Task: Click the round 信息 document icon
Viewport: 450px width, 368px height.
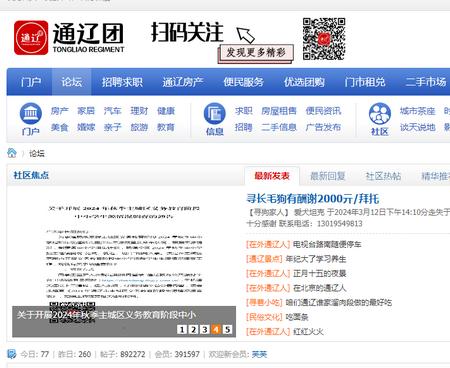Action: [215, 113]
